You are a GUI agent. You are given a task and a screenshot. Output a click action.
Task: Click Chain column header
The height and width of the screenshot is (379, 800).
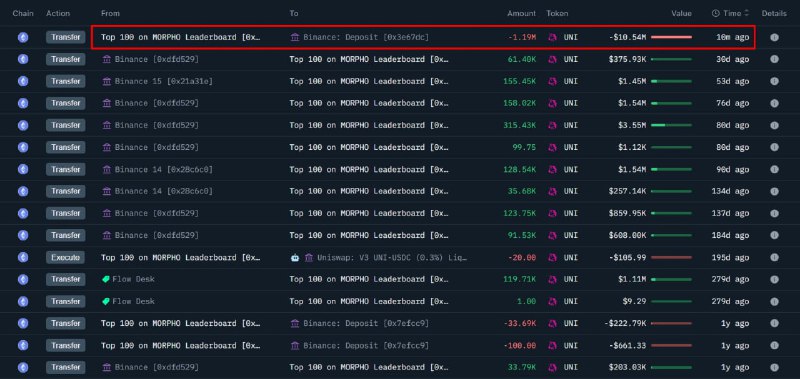(x=23, y=13)
